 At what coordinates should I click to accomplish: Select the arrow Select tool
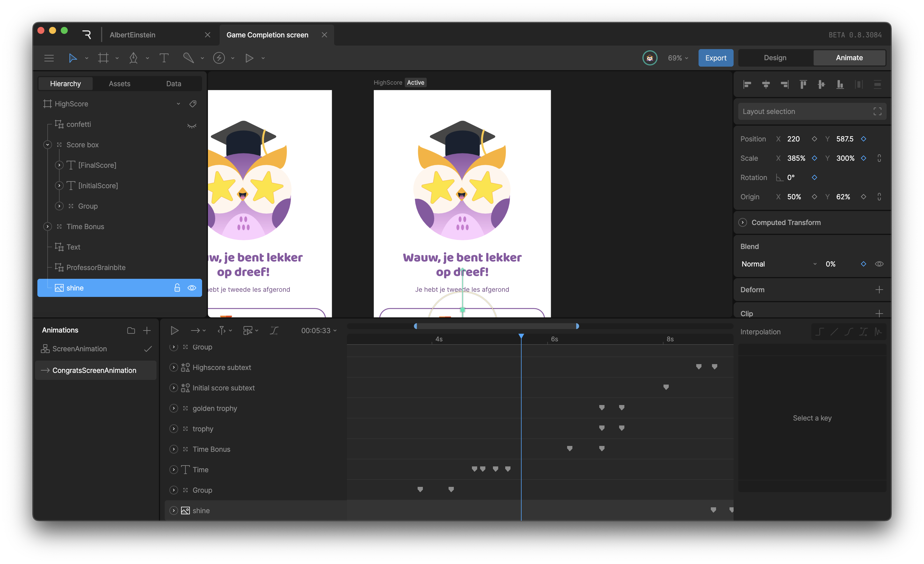[73, 58]
